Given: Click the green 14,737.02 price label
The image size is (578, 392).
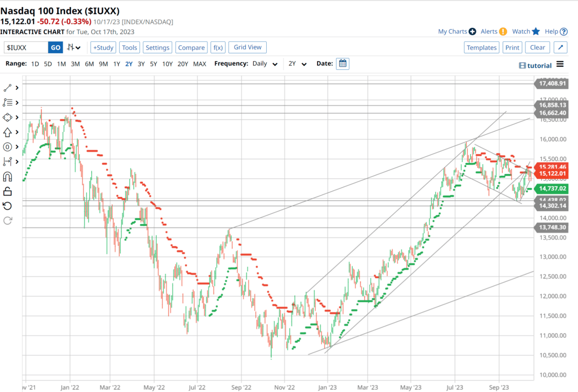Looking at the screenshot, I should click(552, 189).
